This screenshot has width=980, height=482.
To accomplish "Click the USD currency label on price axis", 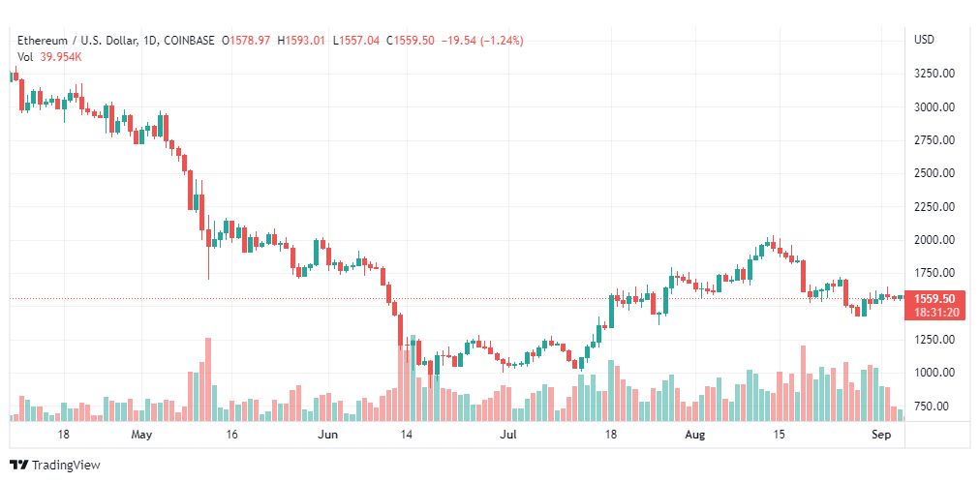I will click(x=924, y=40).
